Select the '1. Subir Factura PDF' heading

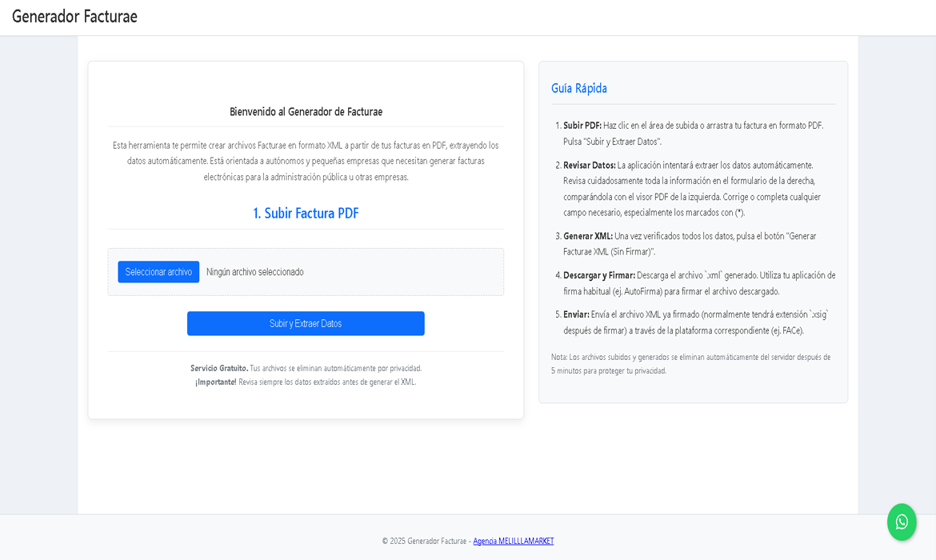306,213
